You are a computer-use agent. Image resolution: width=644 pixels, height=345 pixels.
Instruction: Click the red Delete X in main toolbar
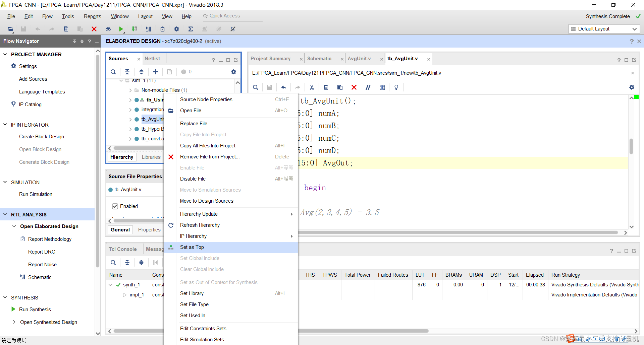point(94,29)
